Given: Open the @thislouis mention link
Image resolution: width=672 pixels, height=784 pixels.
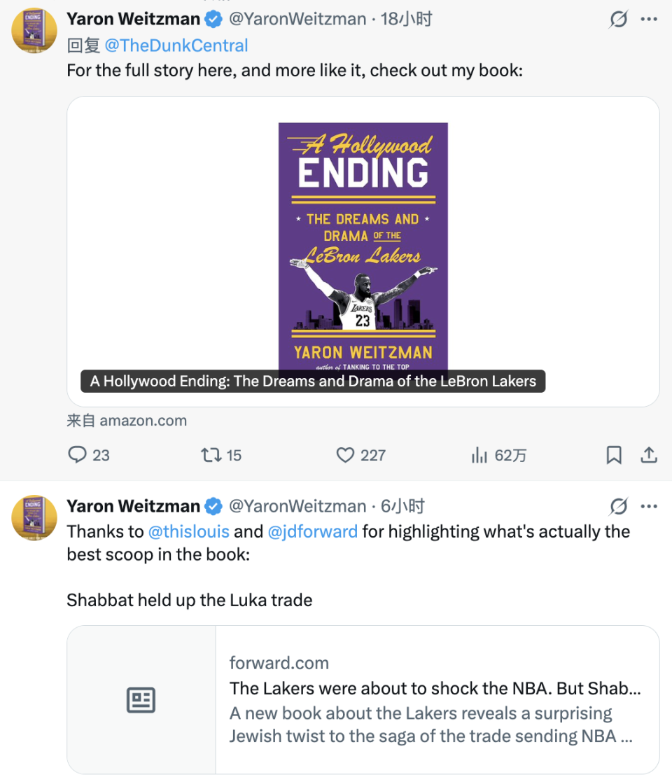Looking at the screenshot, I should tap(189, 531).
